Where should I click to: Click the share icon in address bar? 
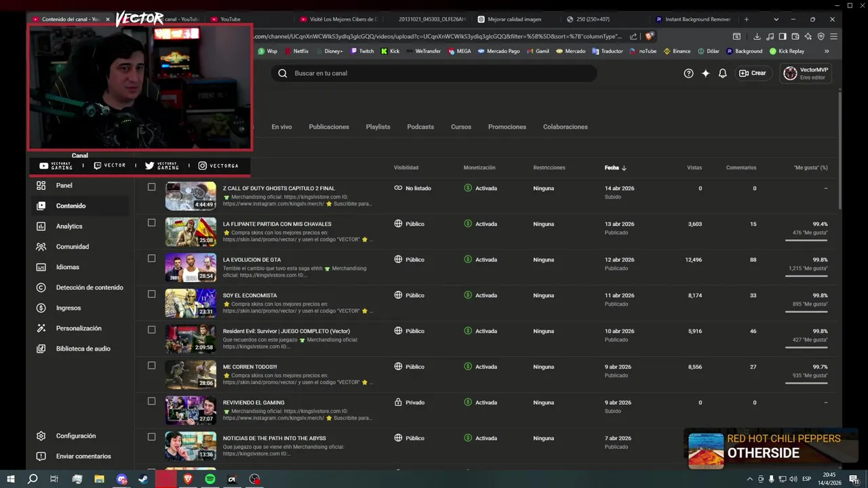pos(633,37)
